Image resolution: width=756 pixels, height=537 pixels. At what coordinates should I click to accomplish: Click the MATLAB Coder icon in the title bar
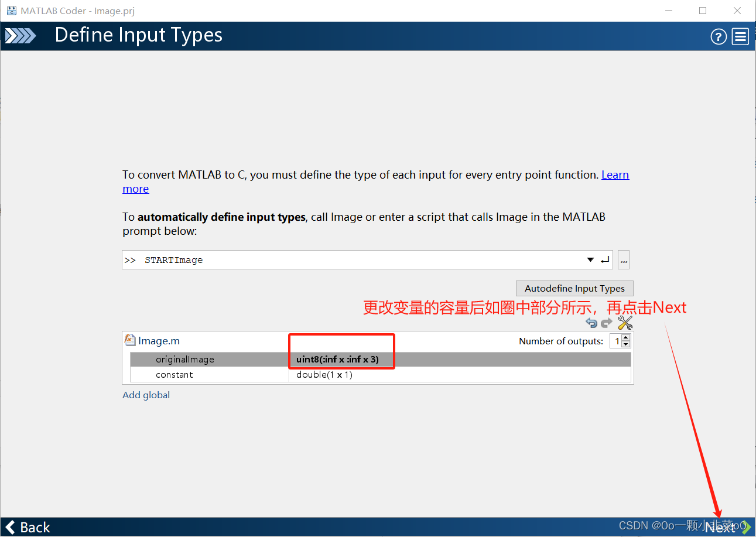click(11, 11)
